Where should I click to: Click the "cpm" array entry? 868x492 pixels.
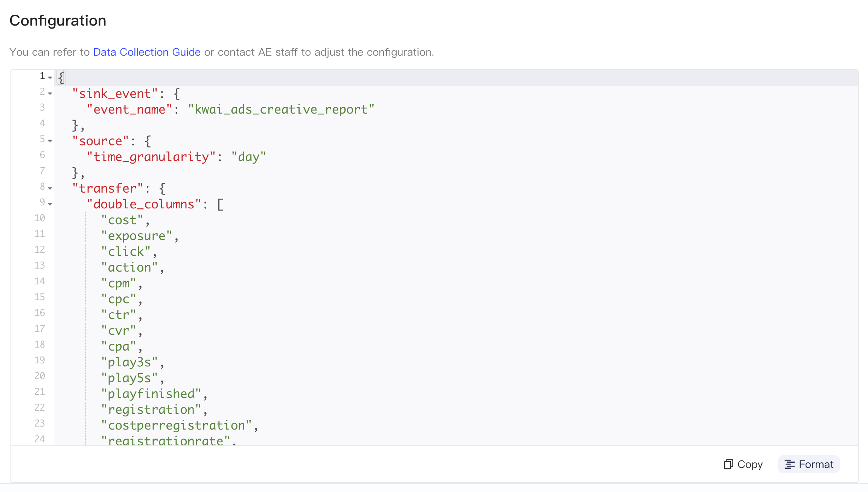pyautogui.click(x=119, y=283)
